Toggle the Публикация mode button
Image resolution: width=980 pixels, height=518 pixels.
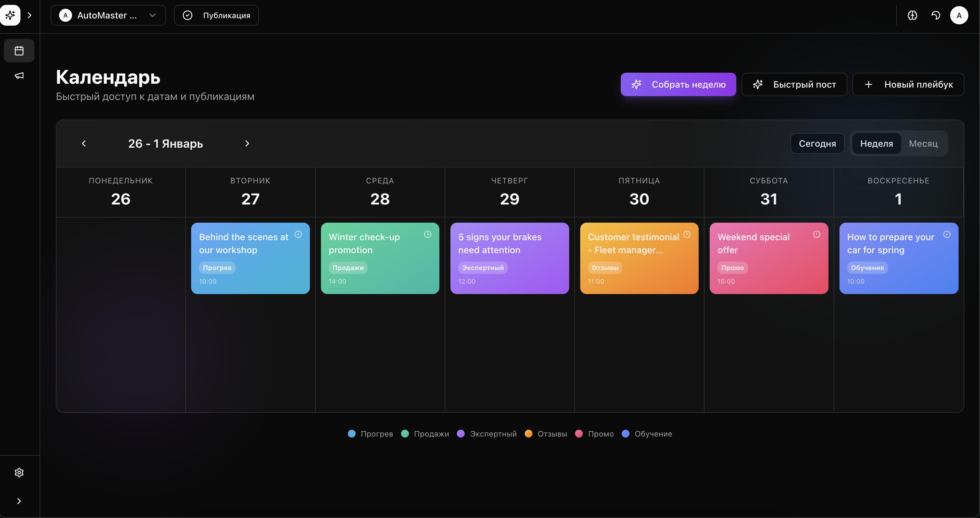pyautogui.click(x=216, y=15)
